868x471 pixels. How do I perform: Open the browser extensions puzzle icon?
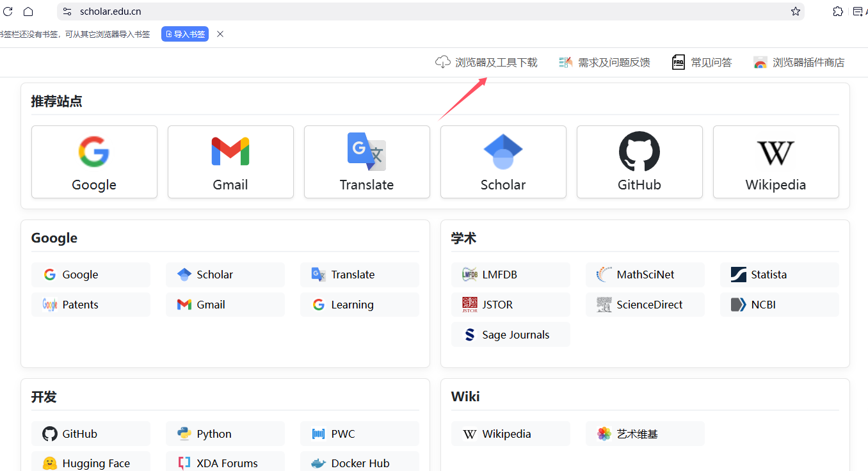click(x=838, y=12)
